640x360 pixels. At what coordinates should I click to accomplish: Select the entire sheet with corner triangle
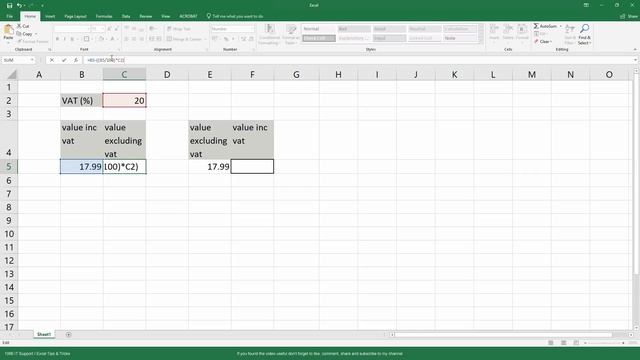(x=12, y=74)
